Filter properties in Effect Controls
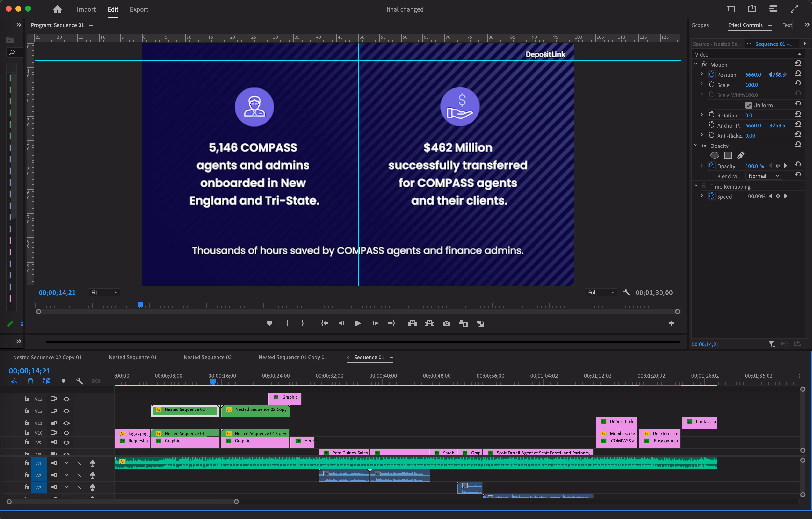This screenshot has width=812, height=519. point(772,344)
